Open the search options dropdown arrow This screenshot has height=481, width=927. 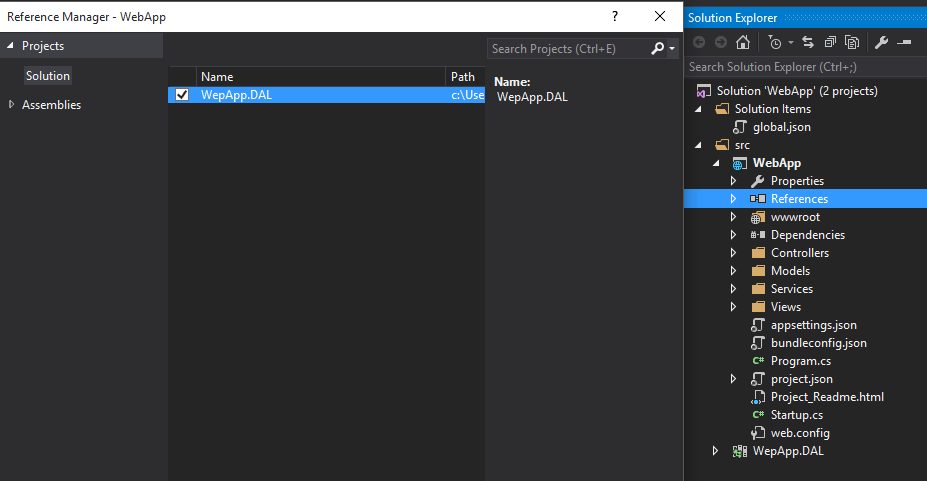(672, 48)
